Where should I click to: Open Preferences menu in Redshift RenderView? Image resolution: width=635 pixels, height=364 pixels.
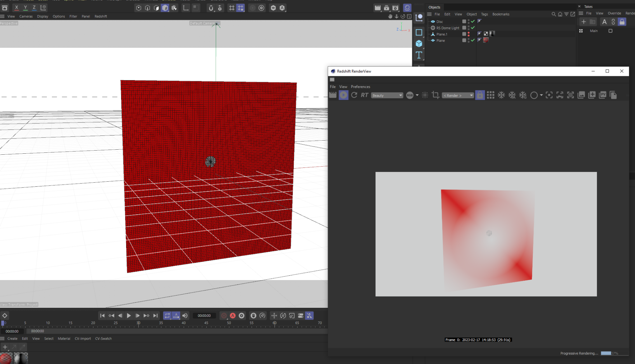click(360, 87)
